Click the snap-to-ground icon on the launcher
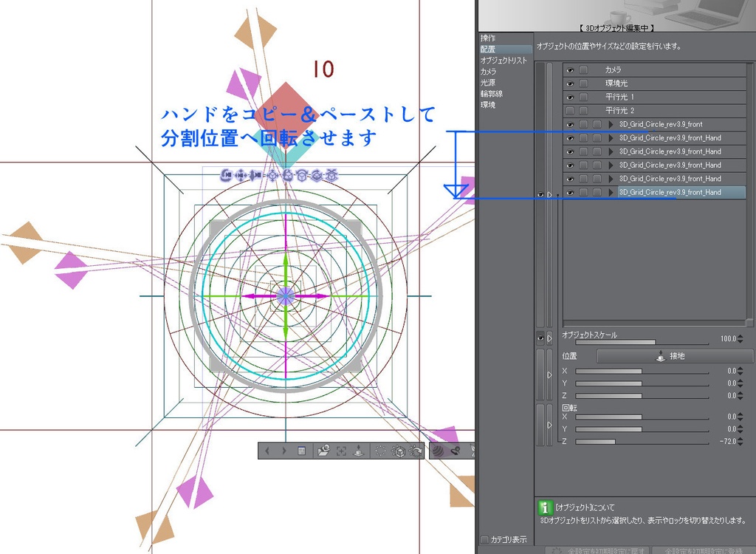Image resolution: width=756 pixels, height=554 pixels. pos(358,451)
